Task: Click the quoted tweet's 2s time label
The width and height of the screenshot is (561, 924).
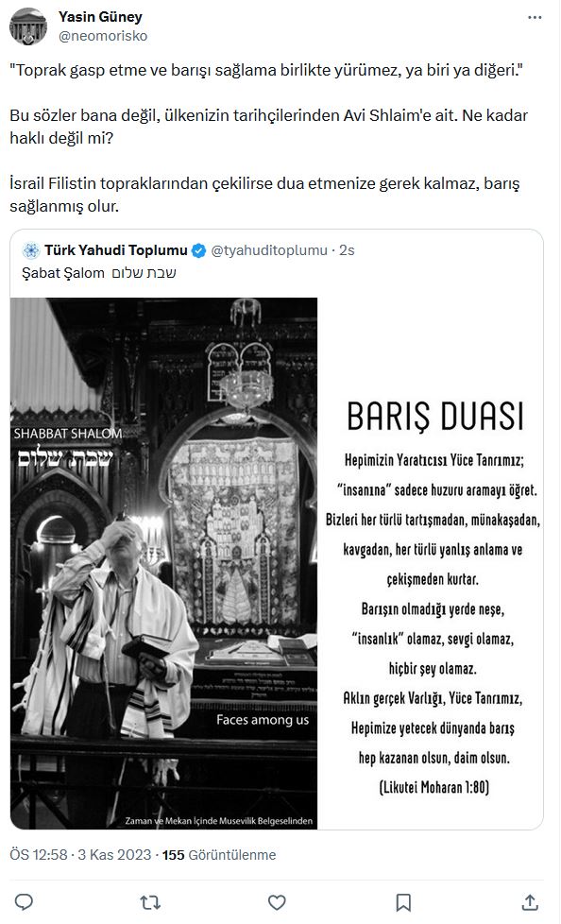Action: (x=348, y=250)
